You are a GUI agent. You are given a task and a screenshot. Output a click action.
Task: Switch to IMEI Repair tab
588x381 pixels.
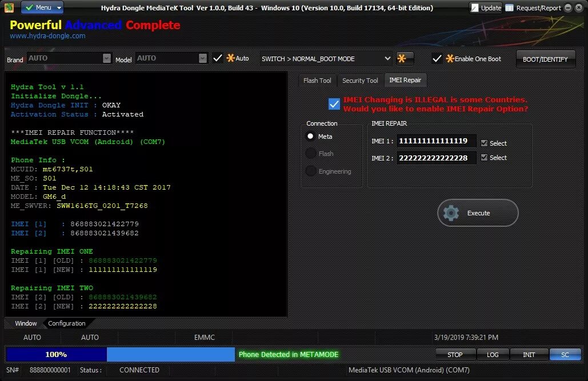click(x=405, y=80)
